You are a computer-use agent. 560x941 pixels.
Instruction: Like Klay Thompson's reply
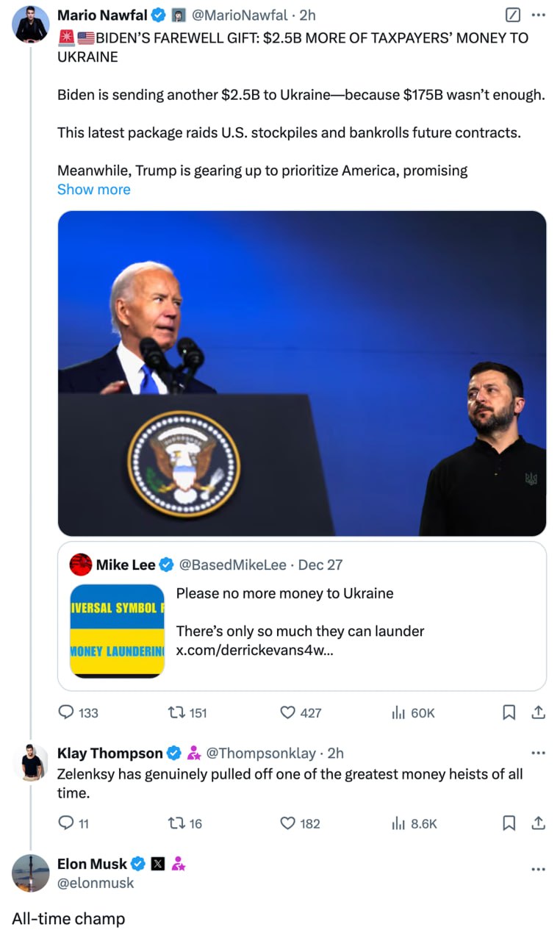(288, 823)
